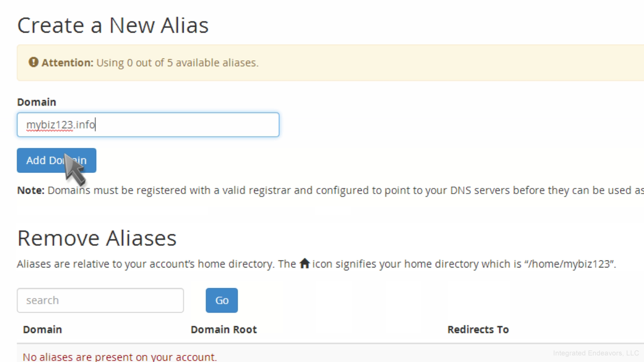Click the yellow Attention alert banner

[x=331, y=62]
